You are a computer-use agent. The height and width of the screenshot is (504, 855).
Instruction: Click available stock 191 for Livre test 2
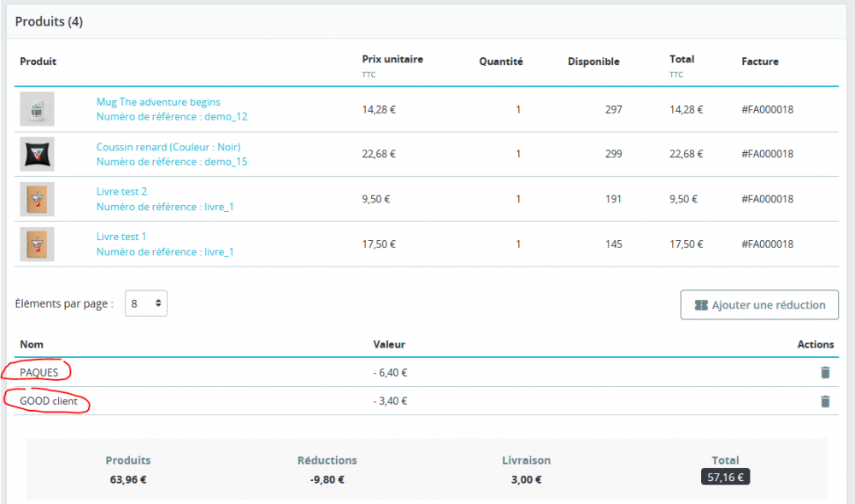(x=613, y=199)
